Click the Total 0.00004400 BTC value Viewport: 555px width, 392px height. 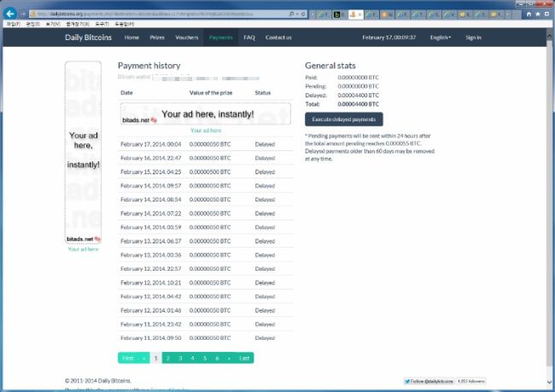coord(359,104)
